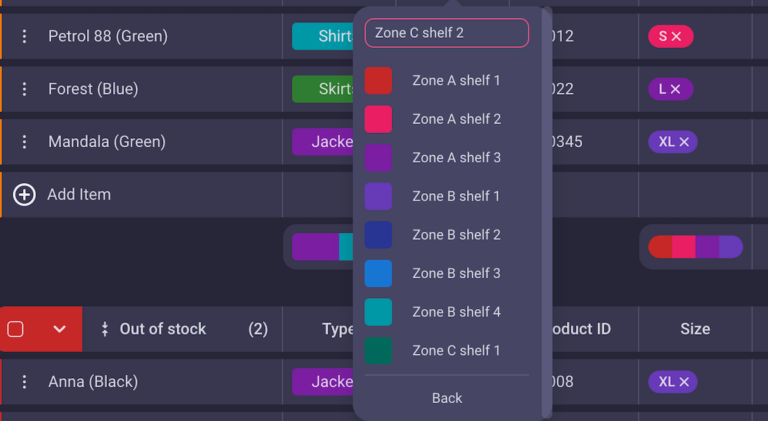The image size is (768, 421).
Task: Remove XL tag on Anna (Black) row
Action: pos(684,382)
